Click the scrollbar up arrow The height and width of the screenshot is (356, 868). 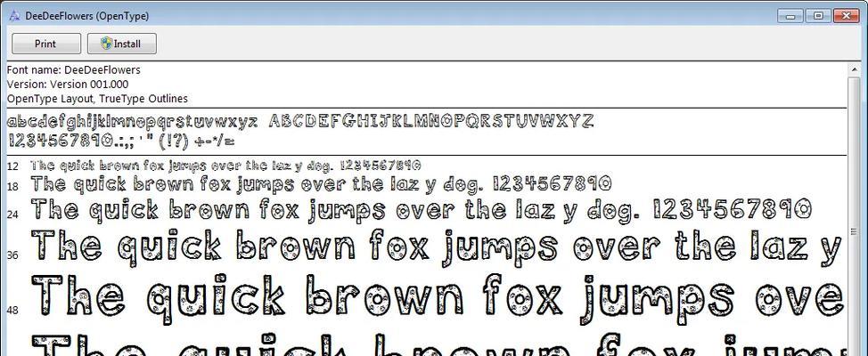point(853,69)
